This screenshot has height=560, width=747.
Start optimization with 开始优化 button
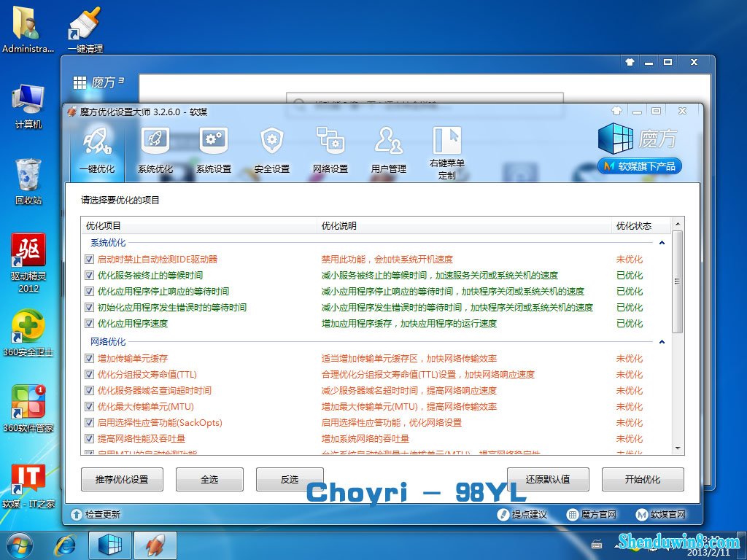point(643,480)
